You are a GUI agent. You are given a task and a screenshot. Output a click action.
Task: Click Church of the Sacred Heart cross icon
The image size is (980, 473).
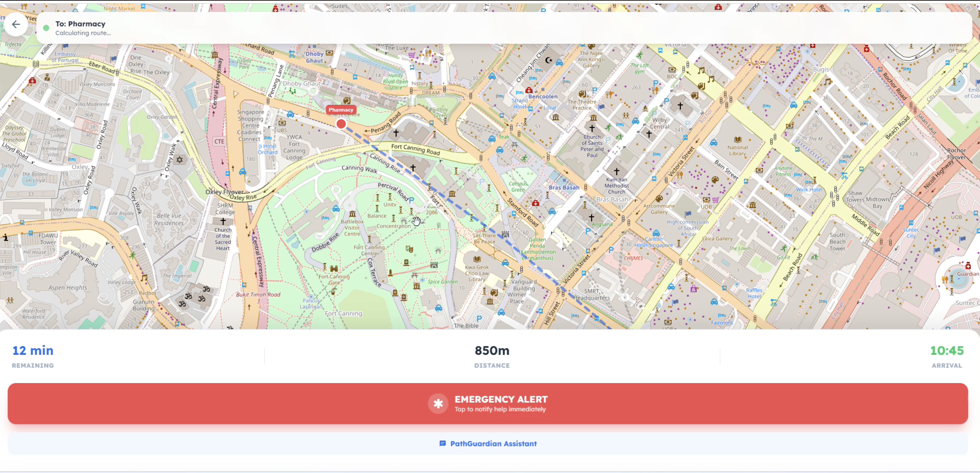tap(223, 221)
